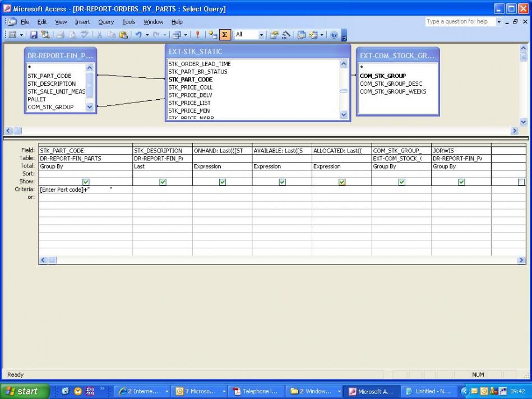The width and height of the screenshot is (532, 399).
Task: Click the Windows Start button
Action: point(25,391)
